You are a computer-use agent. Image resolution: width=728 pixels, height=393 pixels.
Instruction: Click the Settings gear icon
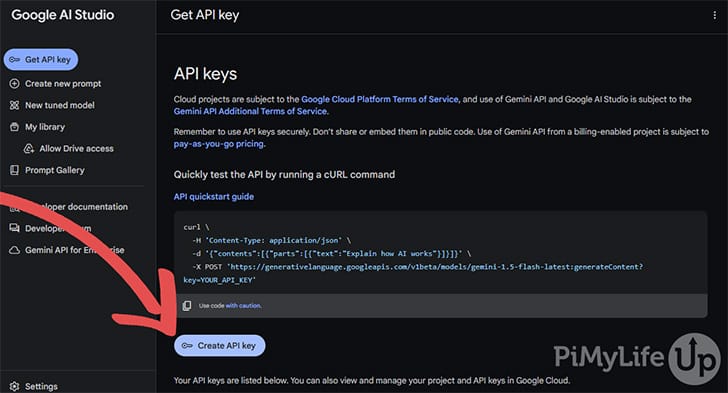pos(14,386)
